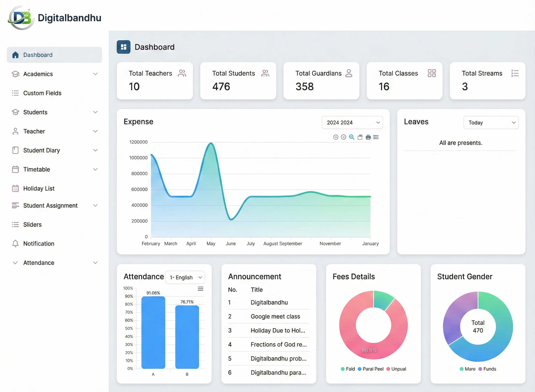This screenshot has height=392, width=535.
Task: Open announcement titled Google meet class
Action: [x=275, y=316]
